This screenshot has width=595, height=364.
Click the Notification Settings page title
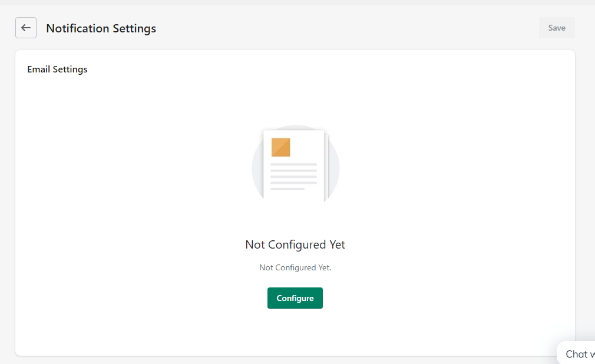[101, 28]
